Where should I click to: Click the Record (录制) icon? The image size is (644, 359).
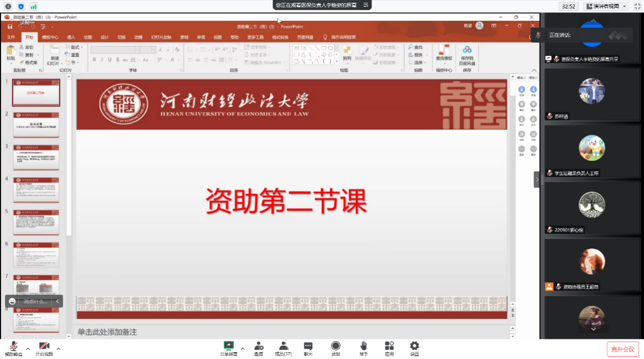pyautogui.click(x=336, y=346)
